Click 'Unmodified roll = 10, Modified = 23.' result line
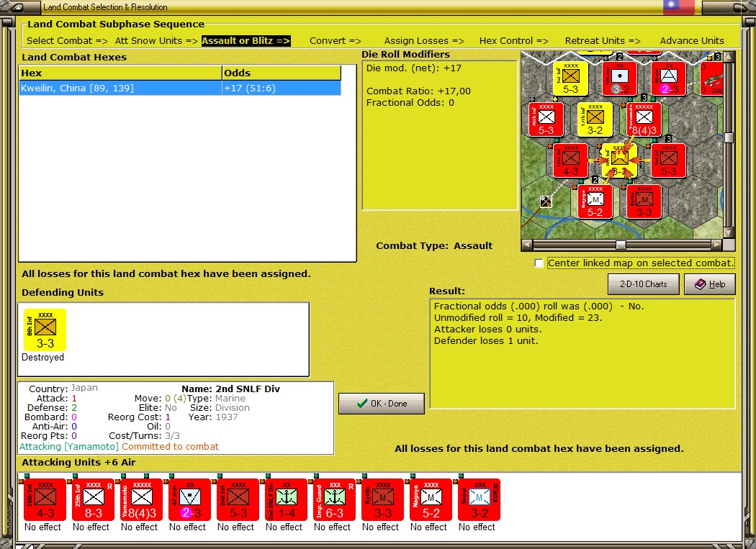The height and width of the screenshot is (549, 756). (518, 317)
